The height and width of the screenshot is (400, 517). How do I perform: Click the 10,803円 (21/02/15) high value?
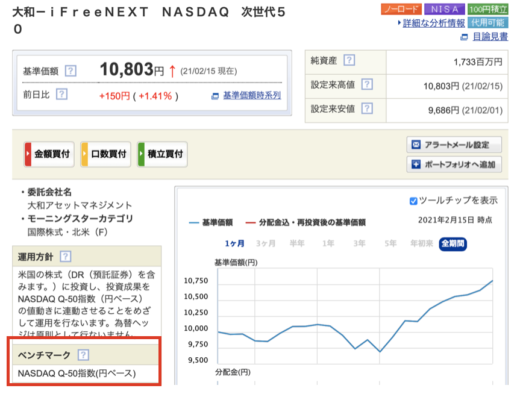(x=463, y=86)
